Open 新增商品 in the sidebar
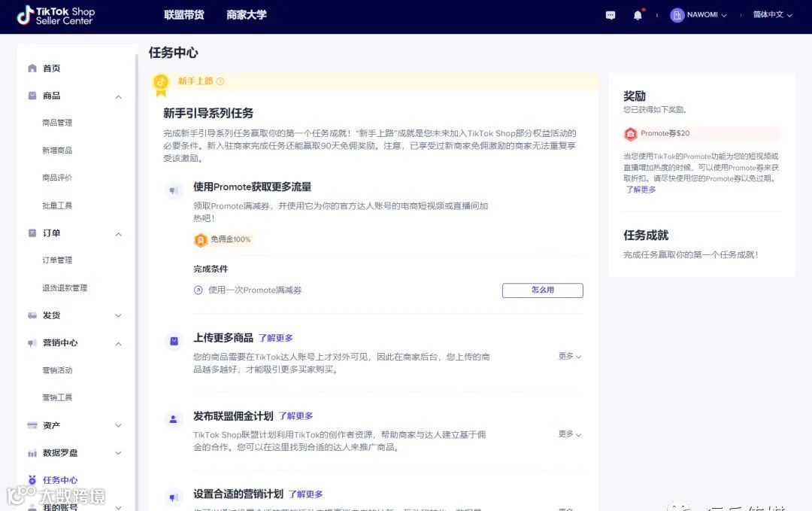This screenshot has height=511, width=812. coord(57,151)
